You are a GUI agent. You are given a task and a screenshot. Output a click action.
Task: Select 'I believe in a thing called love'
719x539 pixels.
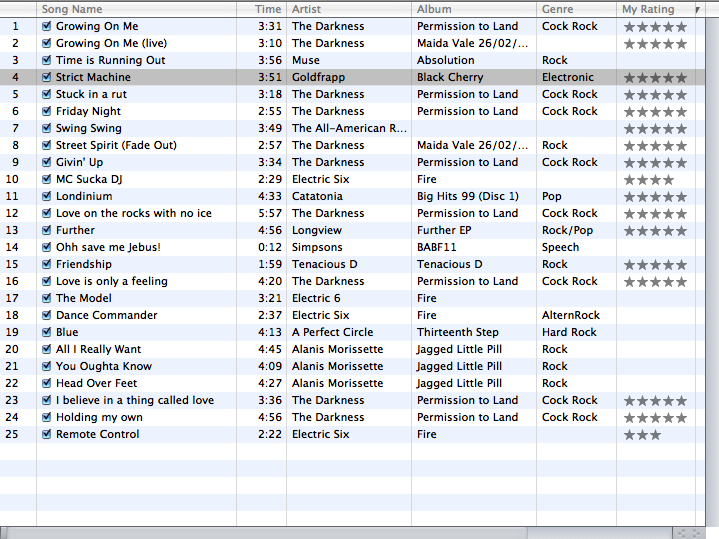click(135, 400)
